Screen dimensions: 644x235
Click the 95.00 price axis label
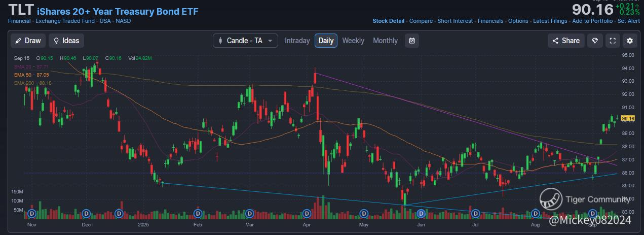point(629,55)
